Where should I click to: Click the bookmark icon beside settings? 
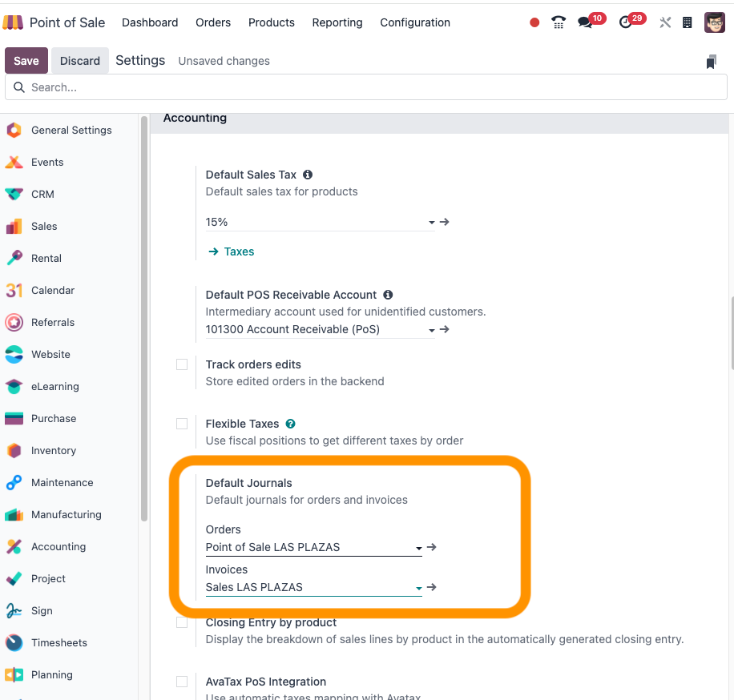point(711,62)
